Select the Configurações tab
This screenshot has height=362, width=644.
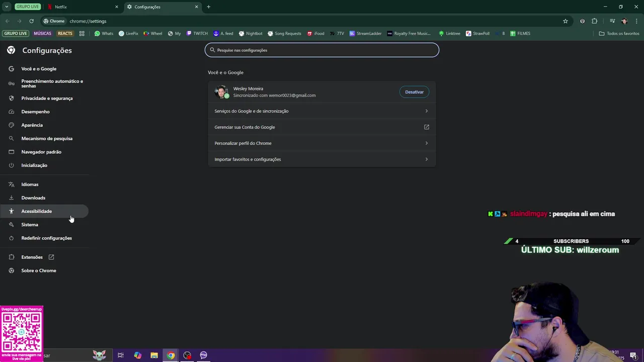pos(162,7)
